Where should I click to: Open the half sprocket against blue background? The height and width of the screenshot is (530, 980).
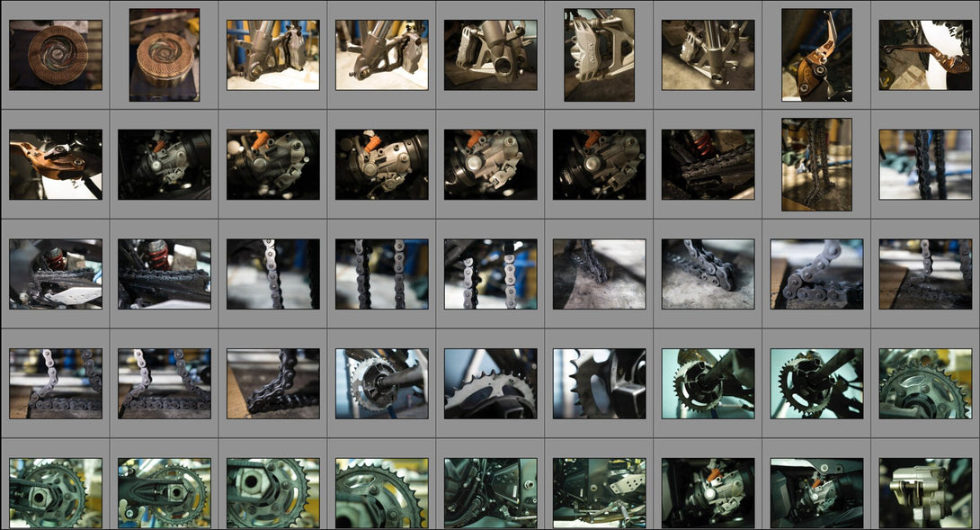[x=491, y=383]
